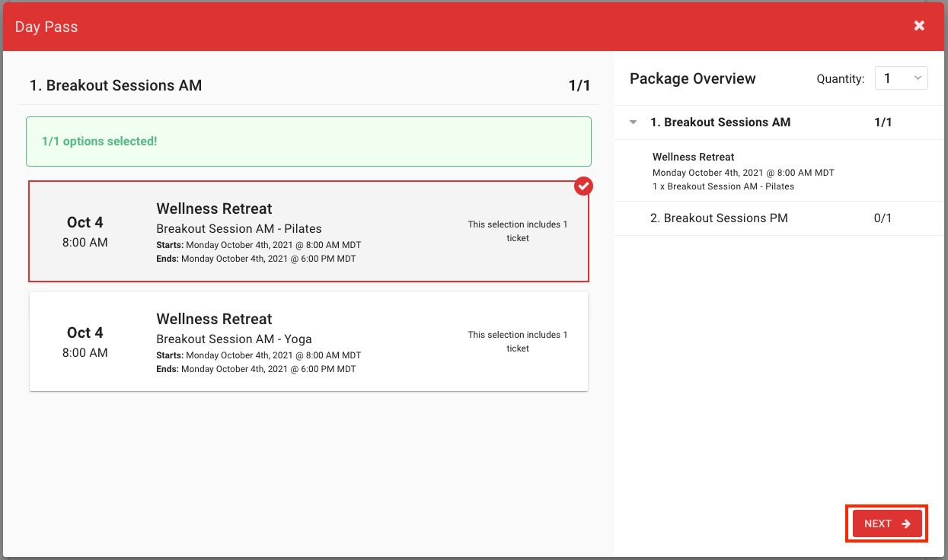Click 'This selection includes 1 ticket' on Yoga card

click(x=518, y=342)
